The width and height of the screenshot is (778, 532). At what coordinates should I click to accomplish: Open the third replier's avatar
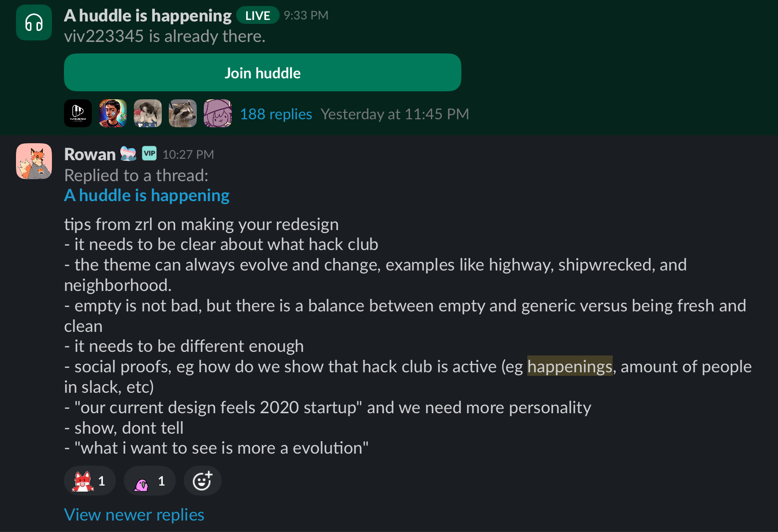click(148, 113)
